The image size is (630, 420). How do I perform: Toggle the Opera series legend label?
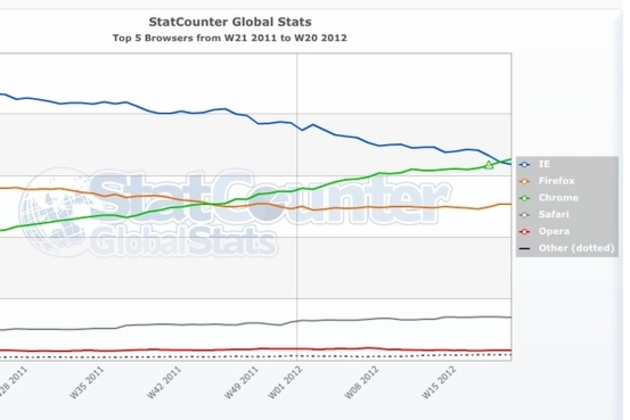(x=552, y=231)
